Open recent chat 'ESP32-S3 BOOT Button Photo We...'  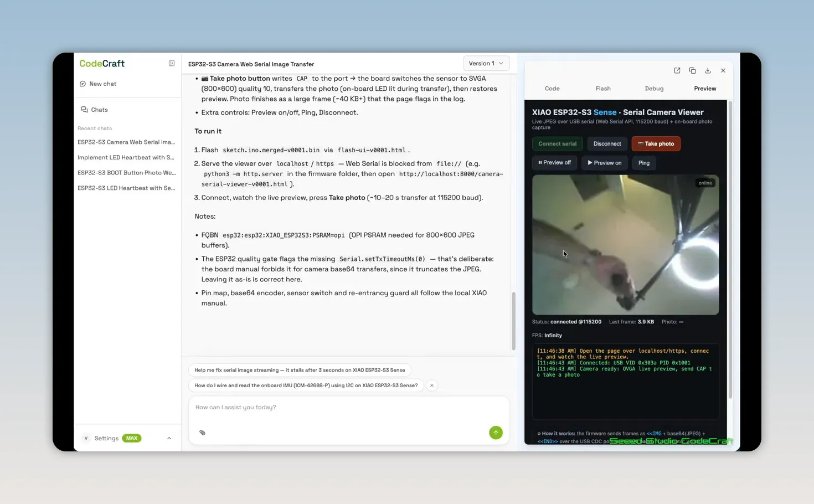click(126, 173)
